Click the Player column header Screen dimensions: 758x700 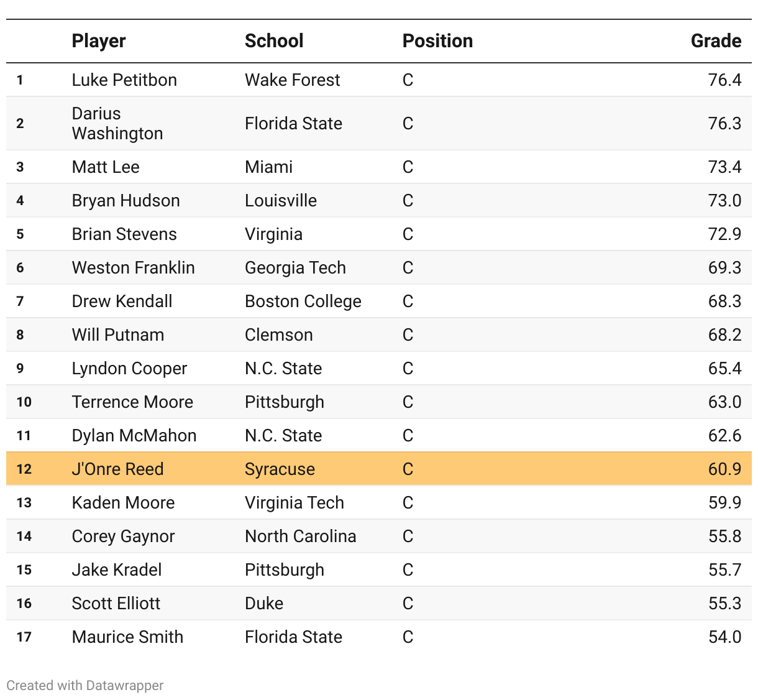(99, 41)
